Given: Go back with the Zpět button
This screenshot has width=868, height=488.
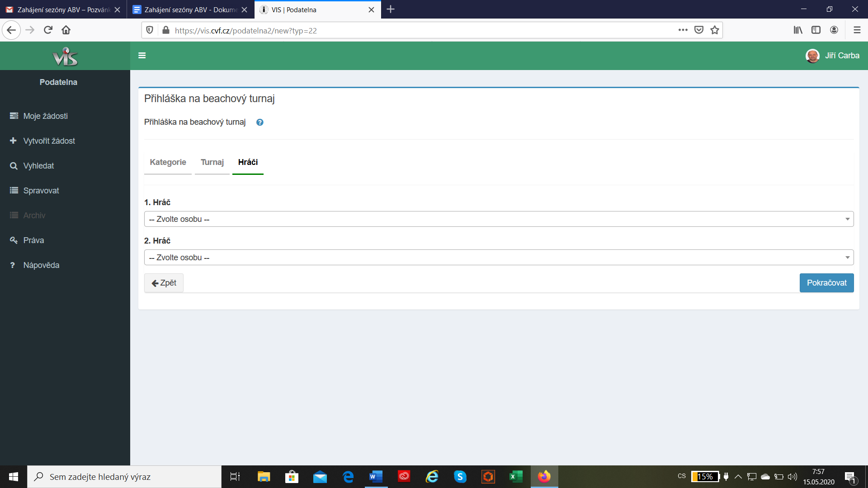Looking at the screenshot, I should coord(164,283).
